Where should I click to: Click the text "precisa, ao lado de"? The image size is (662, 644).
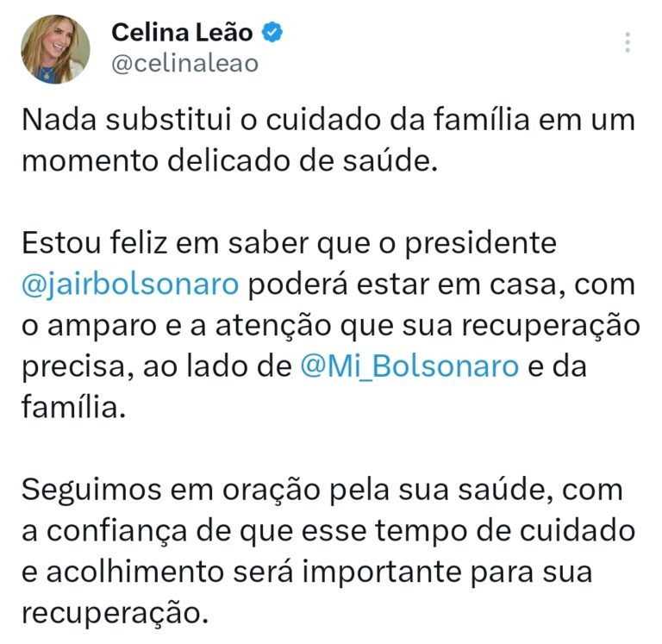tap(156, 366)
